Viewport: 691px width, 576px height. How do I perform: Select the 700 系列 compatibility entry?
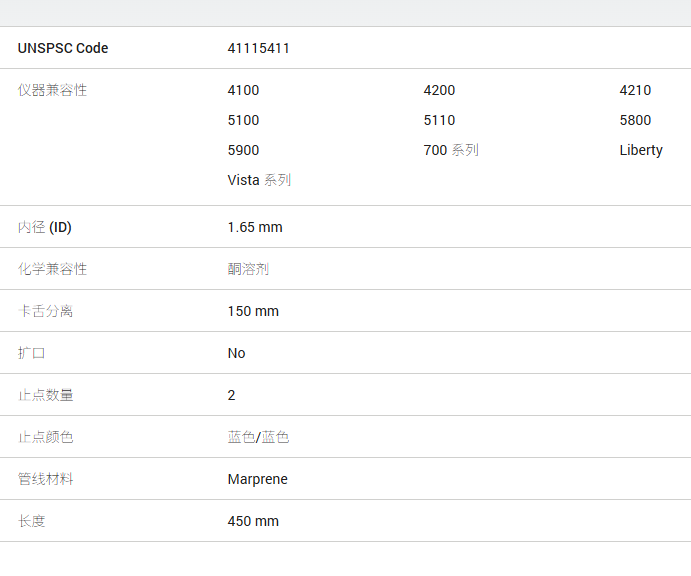[x=451, y=150]
